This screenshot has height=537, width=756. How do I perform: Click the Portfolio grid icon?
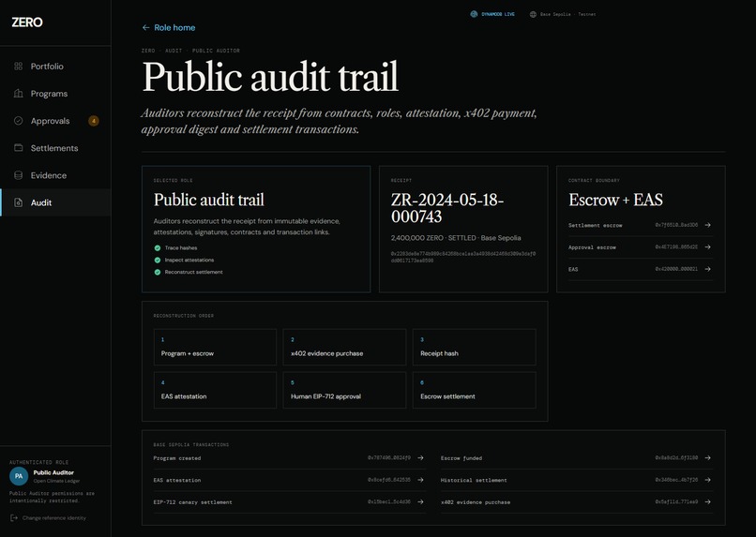19,66
